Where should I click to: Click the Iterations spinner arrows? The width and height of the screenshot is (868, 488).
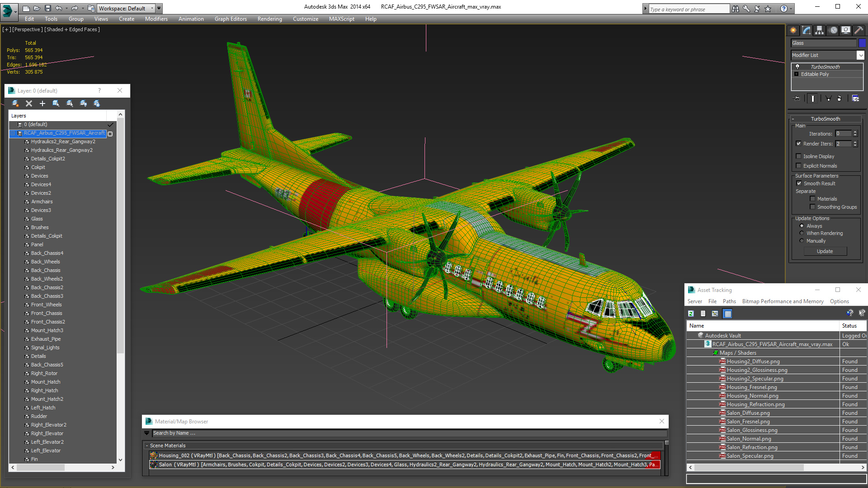[x=855, y=134]
